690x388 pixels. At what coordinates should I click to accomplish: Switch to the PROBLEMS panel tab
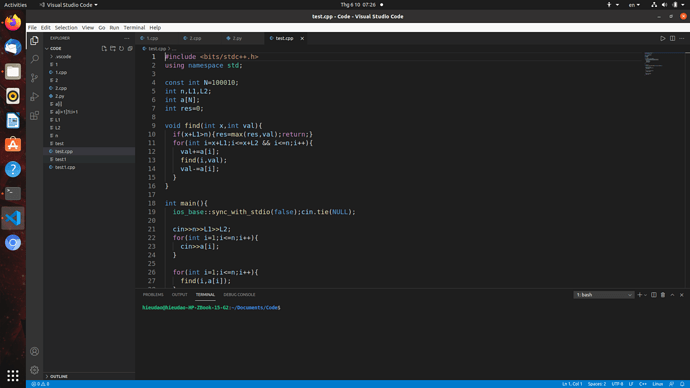tap(153, 295)
